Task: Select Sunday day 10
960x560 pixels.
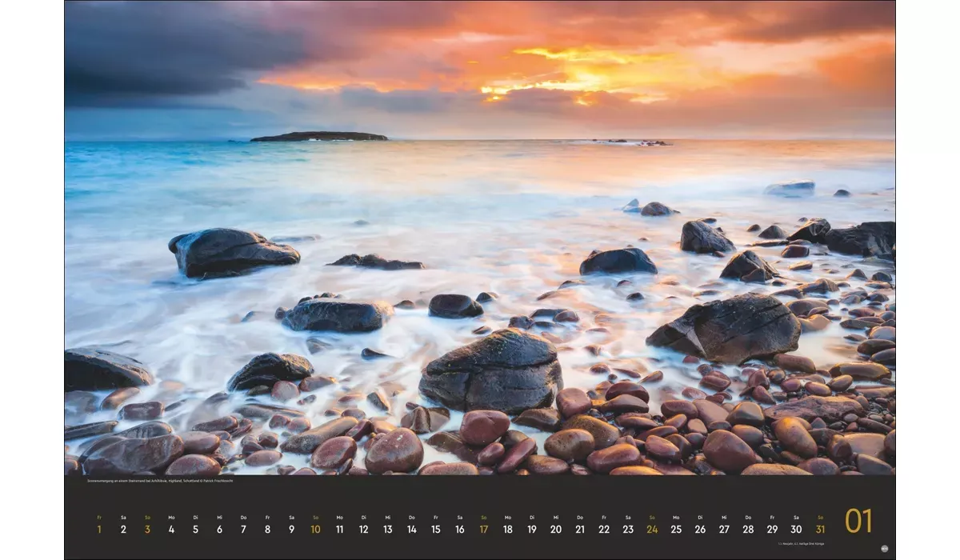Action: pyautogui.click(x=315, y=525)
